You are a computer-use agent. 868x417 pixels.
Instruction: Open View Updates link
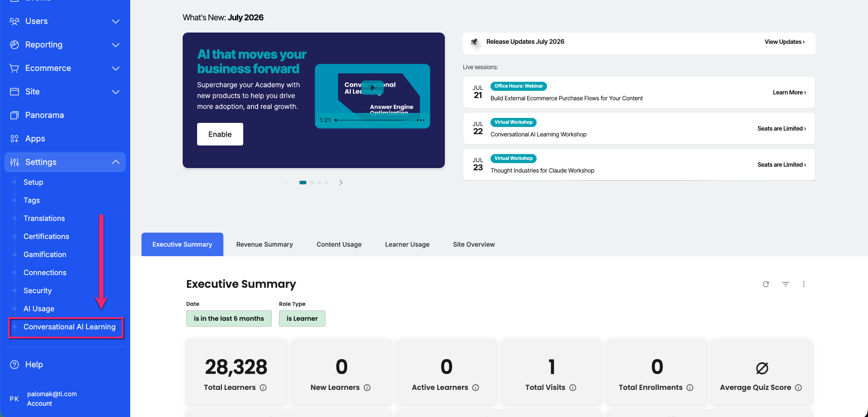tap(784, 42)
